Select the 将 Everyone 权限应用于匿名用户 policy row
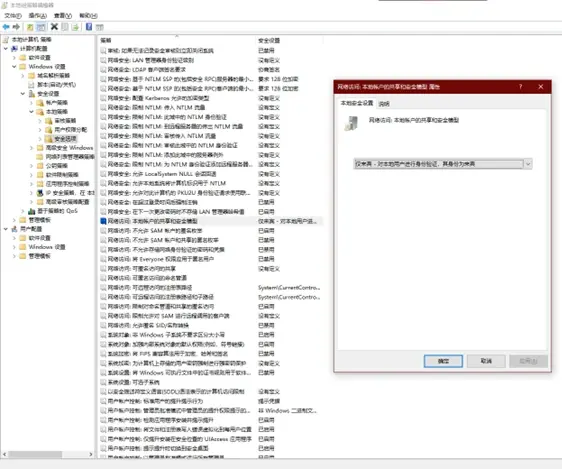 [x=211, y=259]
